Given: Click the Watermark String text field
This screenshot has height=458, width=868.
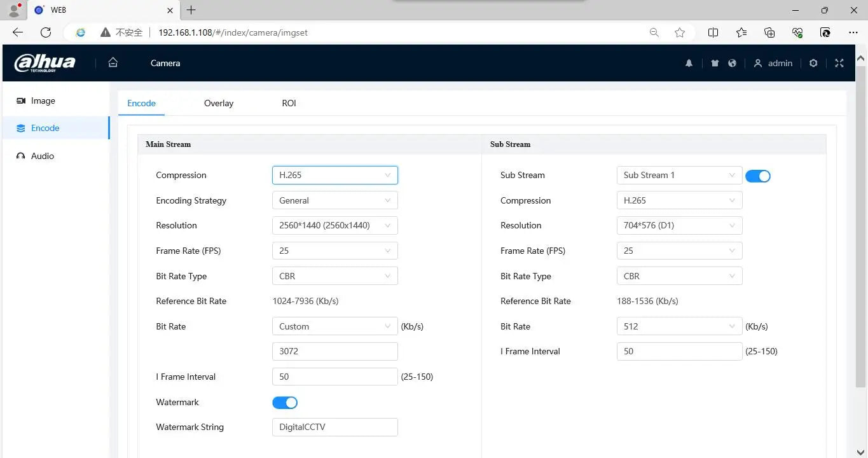Looking at the screenshot, I should click(x=334, y=427).
